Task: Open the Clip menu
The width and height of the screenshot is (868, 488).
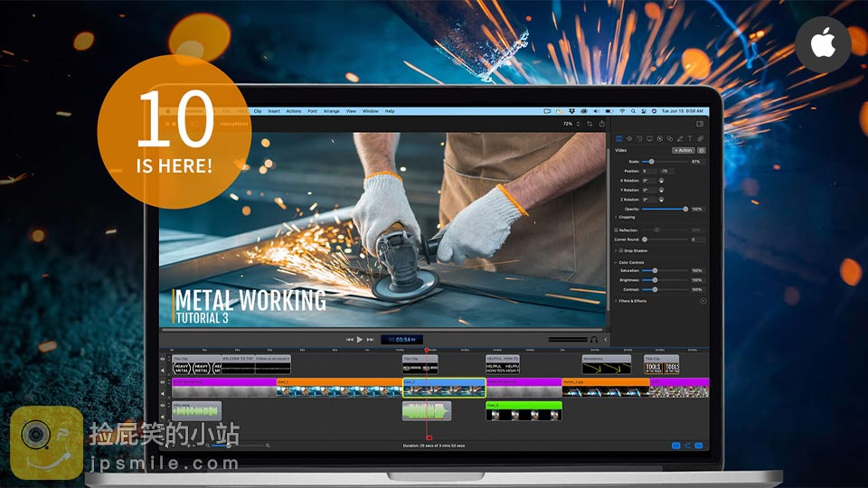Action: pos(258,111)
